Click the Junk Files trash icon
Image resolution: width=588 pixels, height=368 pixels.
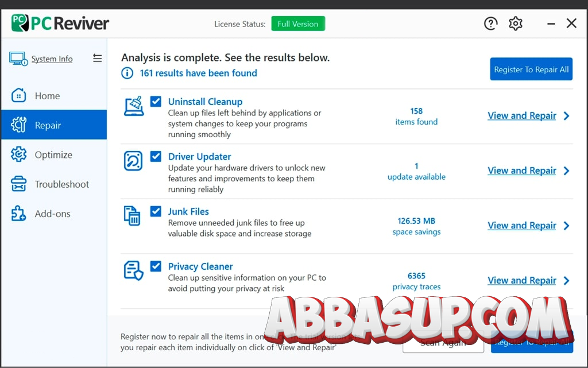133,216
